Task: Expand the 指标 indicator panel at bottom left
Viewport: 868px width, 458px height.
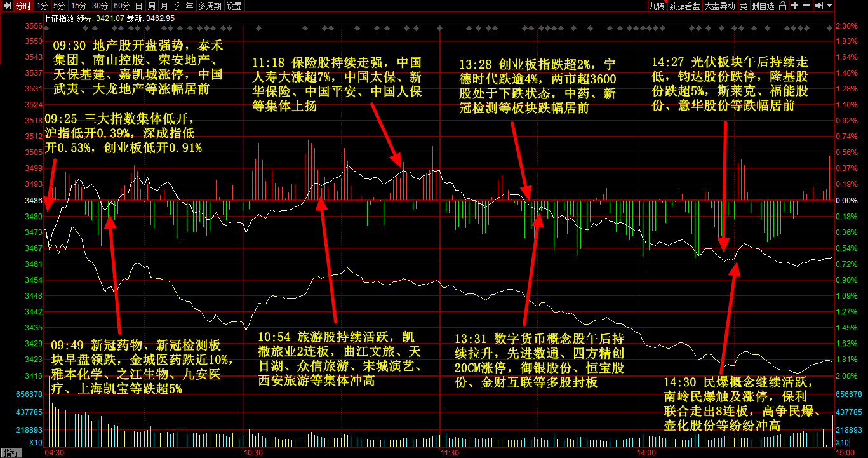Action: (x=11, y=452)
